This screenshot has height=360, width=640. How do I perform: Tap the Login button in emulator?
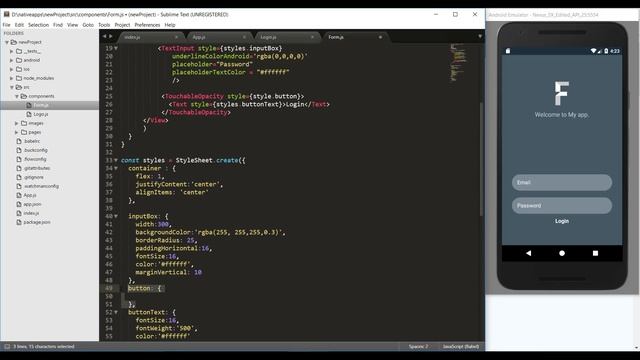562,221
